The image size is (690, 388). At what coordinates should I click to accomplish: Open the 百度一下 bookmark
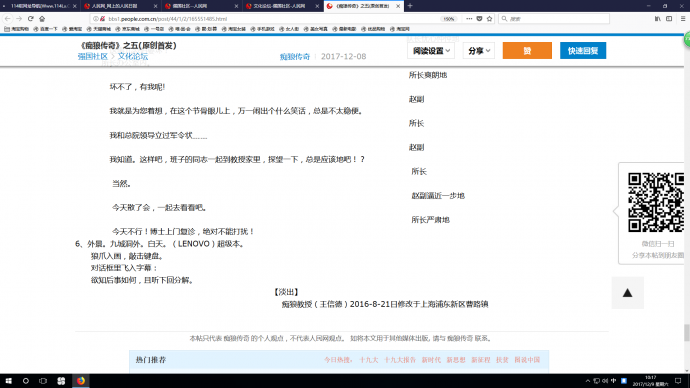tap(45, 29)
